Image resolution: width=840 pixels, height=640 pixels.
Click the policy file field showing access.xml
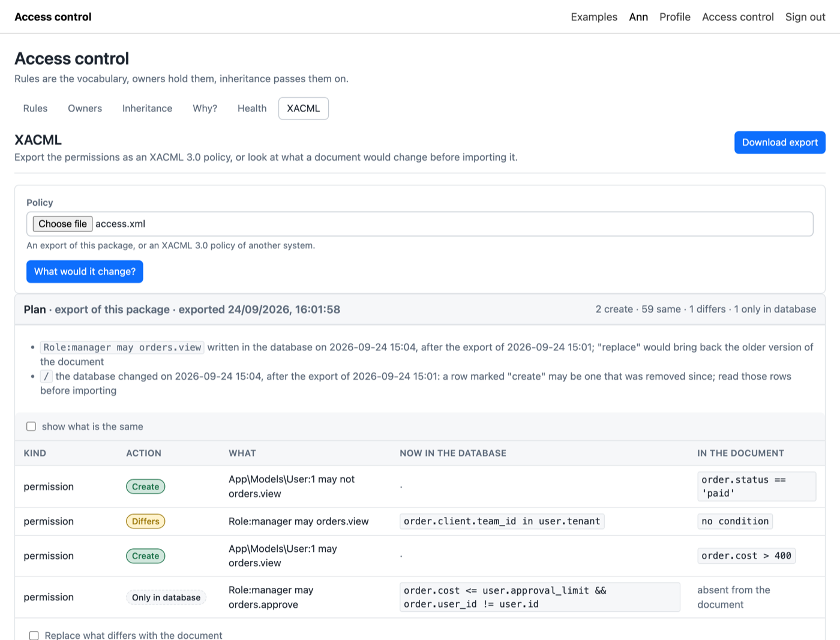[x=420, y=224]
